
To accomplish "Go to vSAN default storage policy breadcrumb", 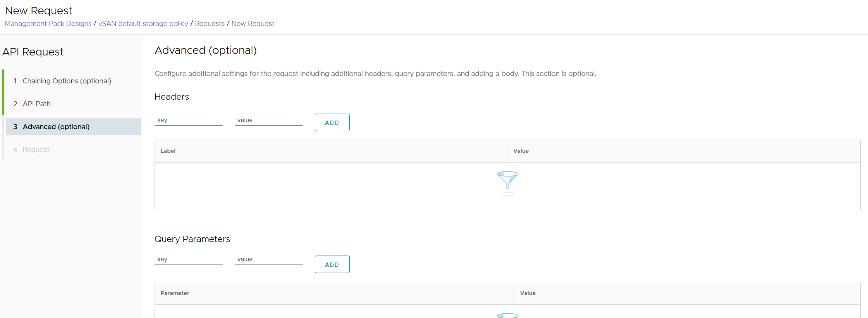I will click(x=143, y=24).
